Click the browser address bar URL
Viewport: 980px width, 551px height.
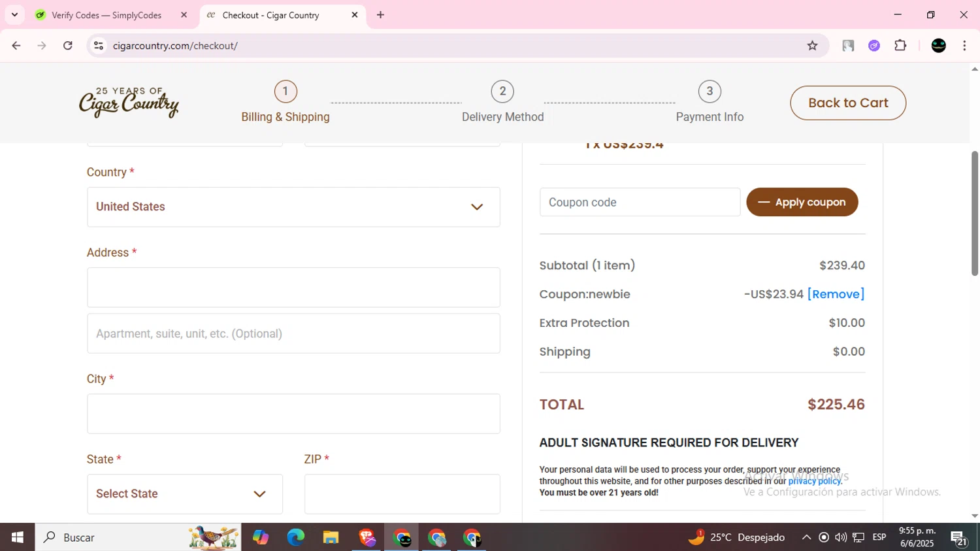click(175, 46)
